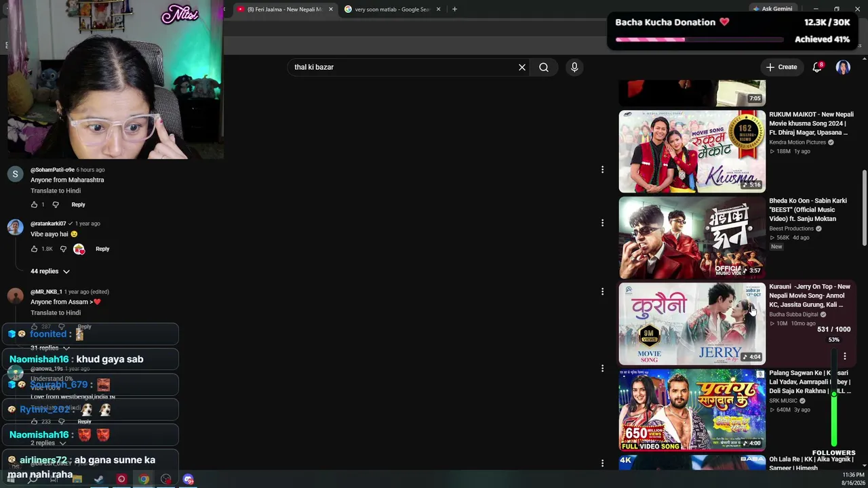
Task: Click the SohamPatil 'S' avatar
Action: (16, 174)
